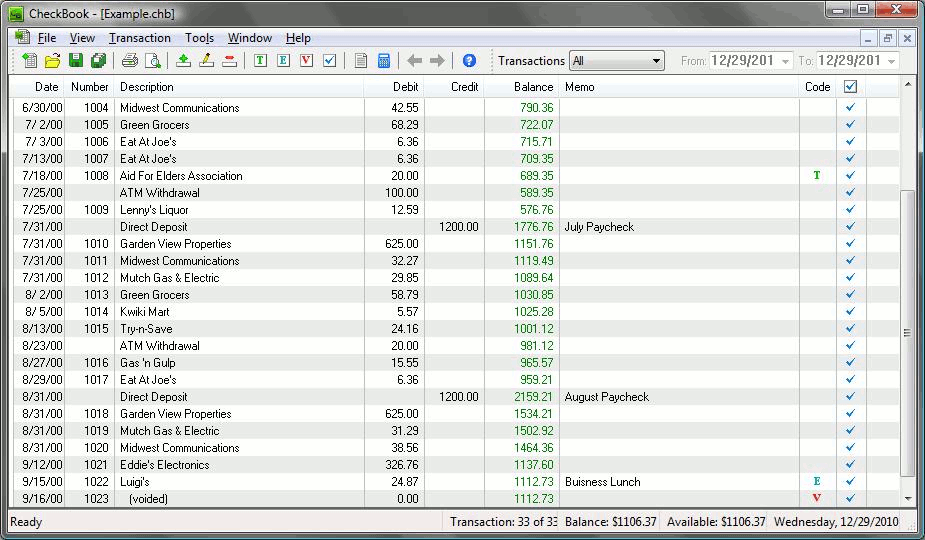Click the checkbox icon in the column header
The image size is (925, 540).
pos(850,87)
